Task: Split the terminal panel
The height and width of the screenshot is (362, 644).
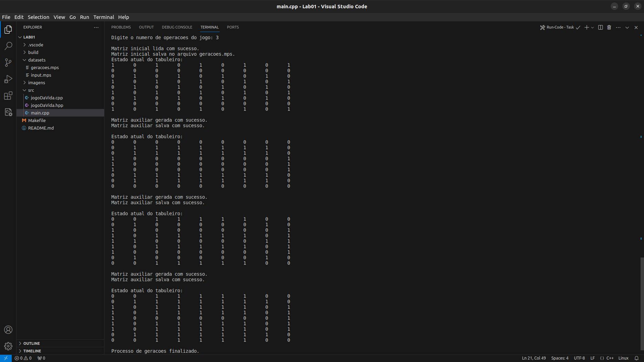Action: (600, 27)
